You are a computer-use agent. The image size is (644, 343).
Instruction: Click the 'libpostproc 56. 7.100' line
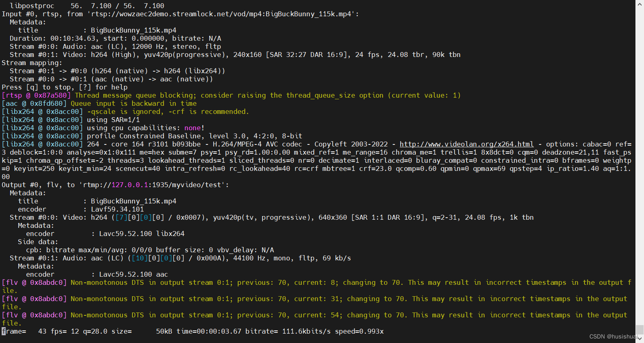pos(87,6)
